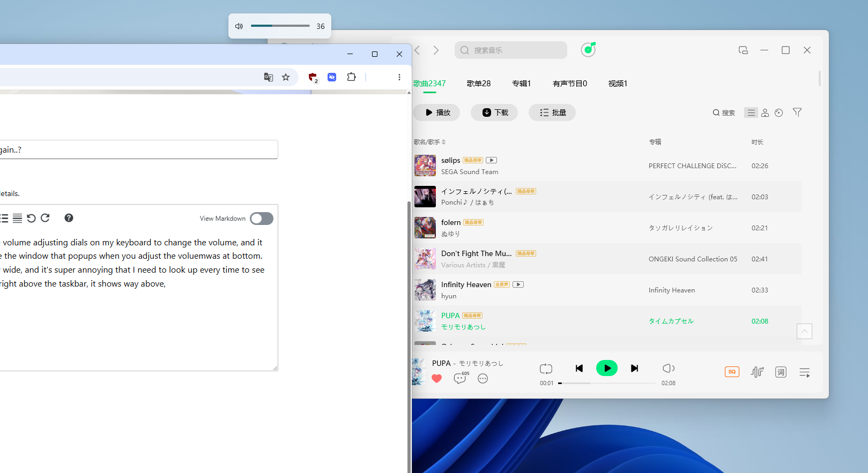Image resolution: width=868 pixels, height=473 pixels.
Task: Open the red shield extension with badge 2
Action: click(x=313, y=77)
